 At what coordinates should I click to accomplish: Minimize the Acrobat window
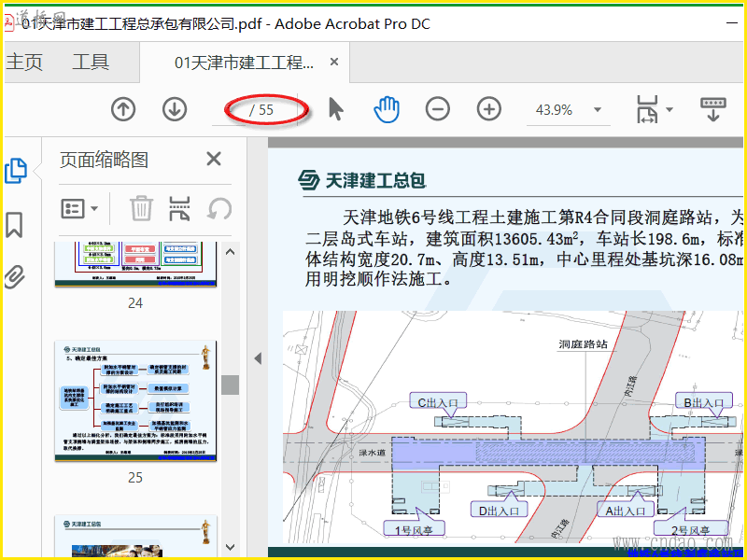732,22
